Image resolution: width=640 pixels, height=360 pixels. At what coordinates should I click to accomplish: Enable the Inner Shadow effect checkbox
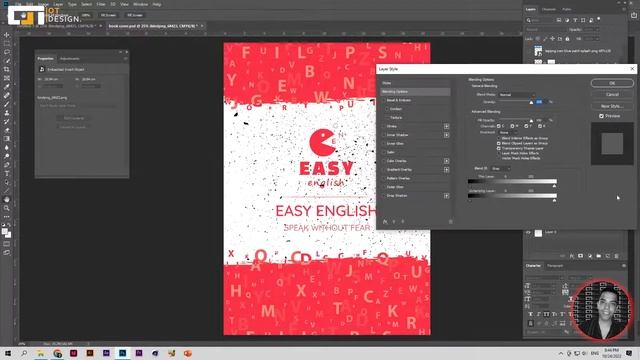(x=384, y=135)
